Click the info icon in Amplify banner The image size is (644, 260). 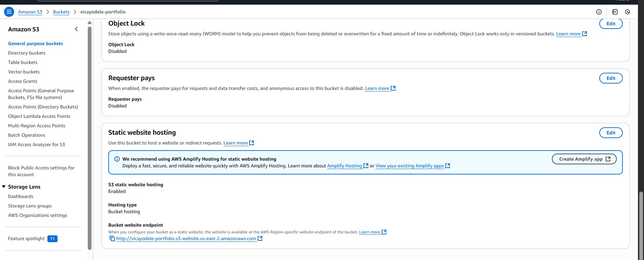117,159
